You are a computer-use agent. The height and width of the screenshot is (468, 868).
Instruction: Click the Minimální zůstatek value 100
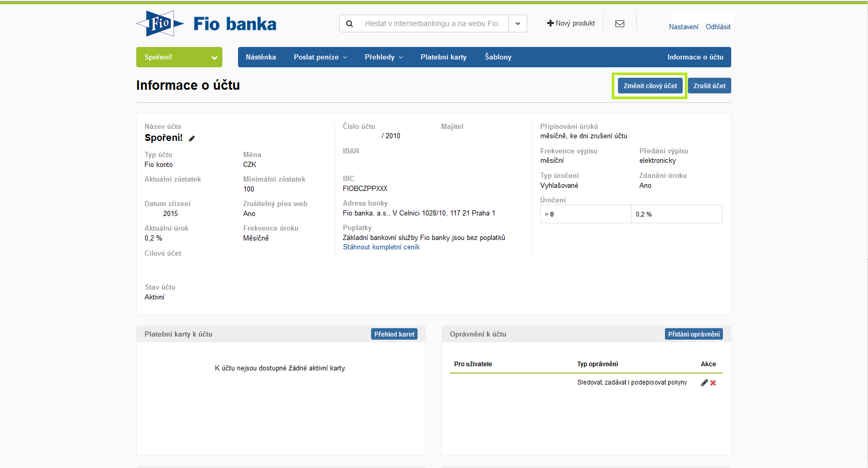coord(248,189)
